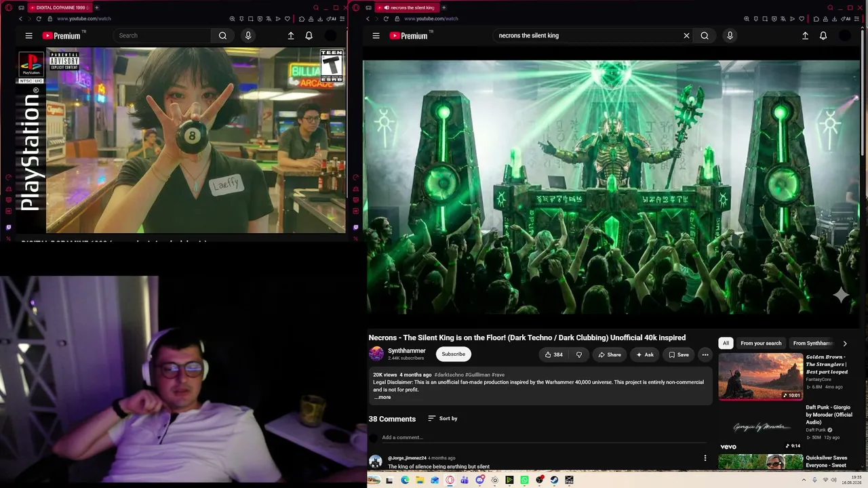Open YouTube guide menu in right window
Image resolution: width=868 pixels, height=488 pixels.
376,36
